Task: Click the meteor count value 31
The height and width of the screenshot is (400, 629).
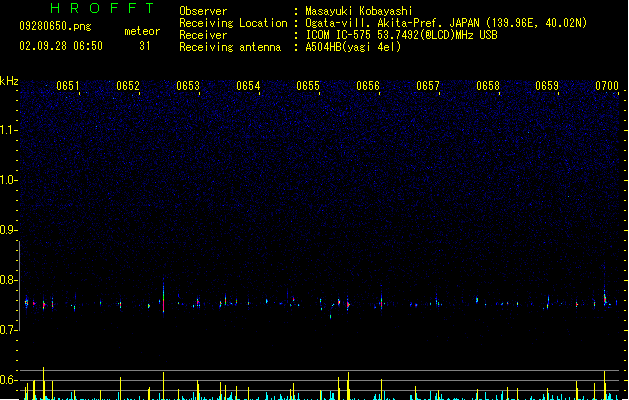Action: tap(145, 46)
